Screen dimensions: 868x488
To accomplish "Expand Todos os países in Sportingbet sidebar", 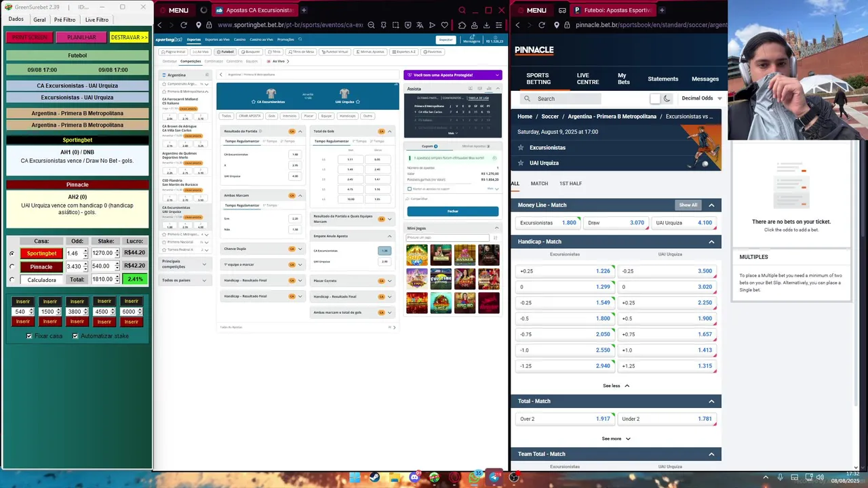I will click(205, 280).
